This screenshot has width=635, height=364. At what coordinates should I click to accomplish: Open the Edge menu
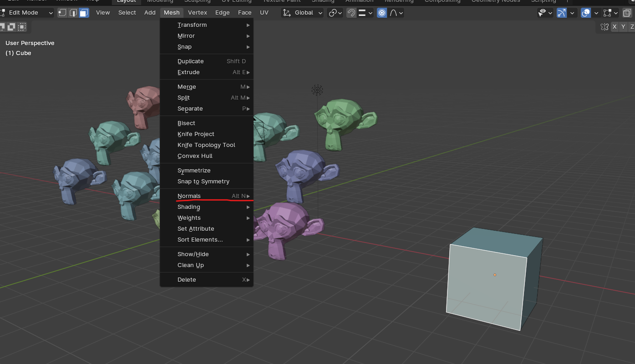[x=222, y=13]
